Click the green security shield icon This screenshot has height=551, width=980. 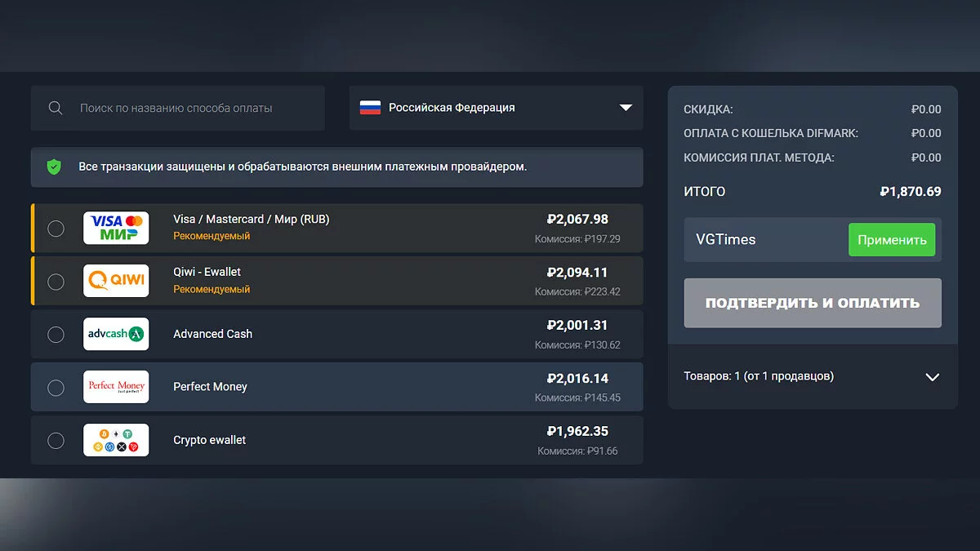click(54, 167)
